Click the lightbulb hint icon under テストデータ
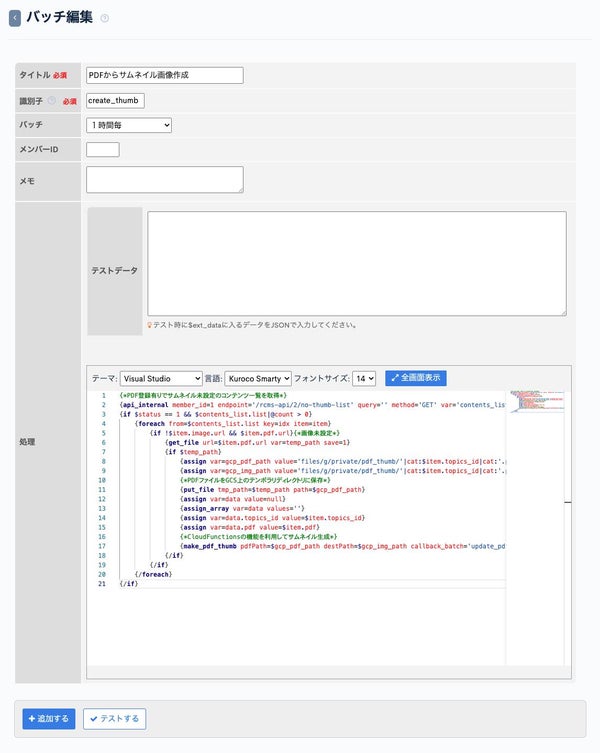This screenshot has width=600, height=753. pos(149,325)
